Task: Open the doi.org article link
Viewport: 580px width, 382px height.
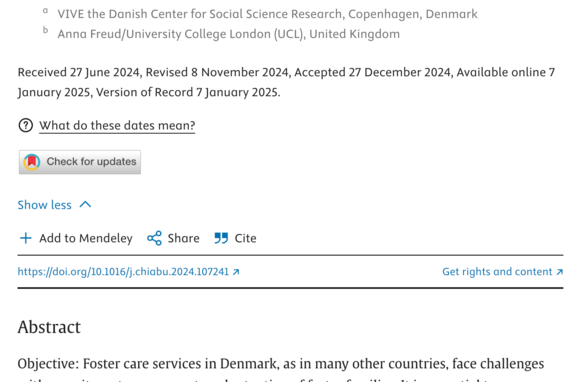Action: coord(128,272)
